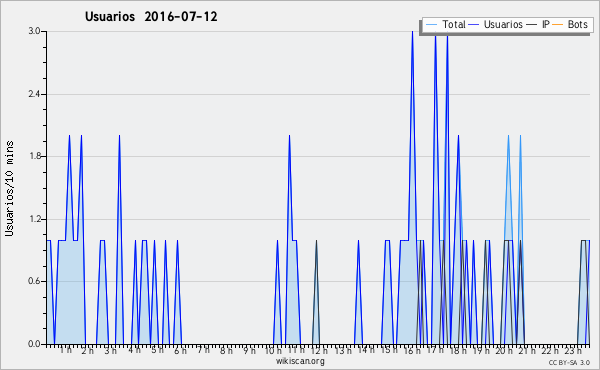
Task: Click the dark blue Usuarios legend line
Action: pyautogui.click(x=474, y=25)
